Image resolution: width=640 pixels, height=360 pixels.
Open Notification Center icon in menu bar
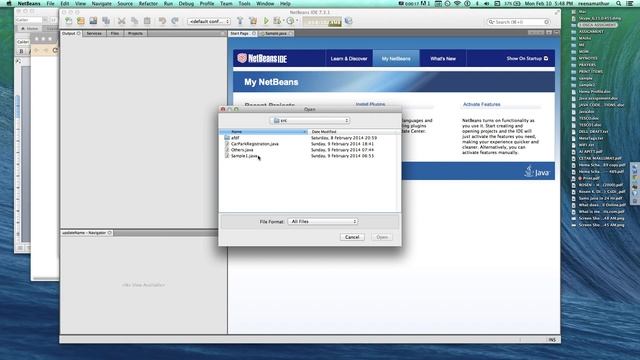click(x=630, y=3)
